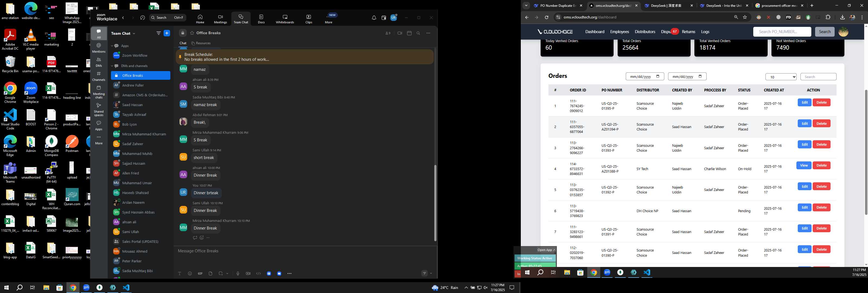The width and height of the screenshot is (868, 293).
Task: Open Windows Start menu
Action: [6, 288]
